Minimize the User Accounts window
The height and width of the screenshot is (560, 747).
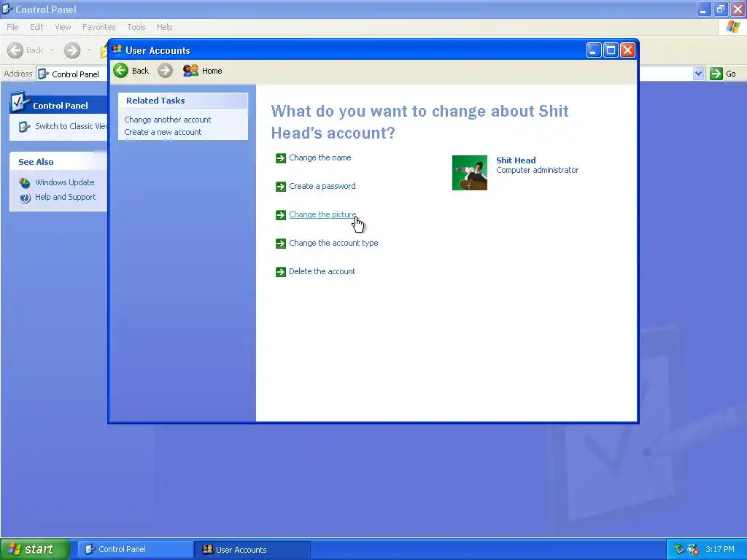tap(594, 50)
